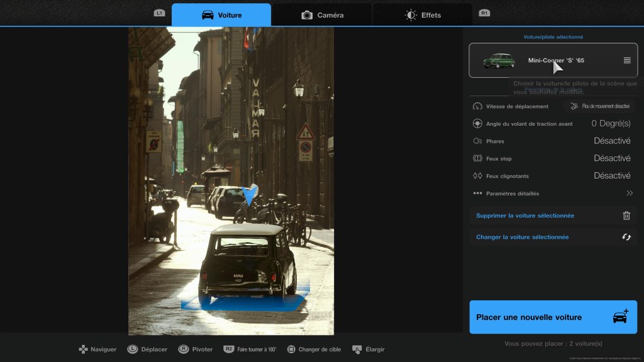The image size is (644, 362).
Task: Open the car list menu icon
Action: point(627,60)
